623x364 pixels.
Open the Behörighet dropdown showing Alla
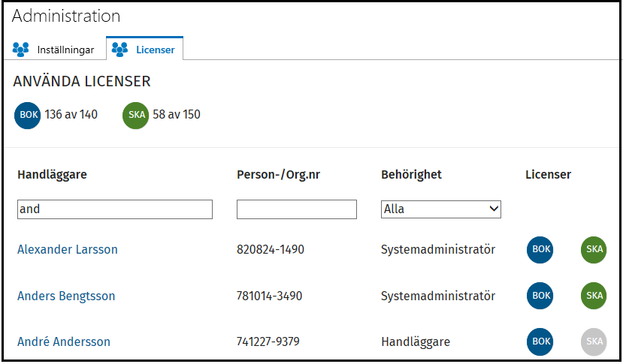point(441,209)
